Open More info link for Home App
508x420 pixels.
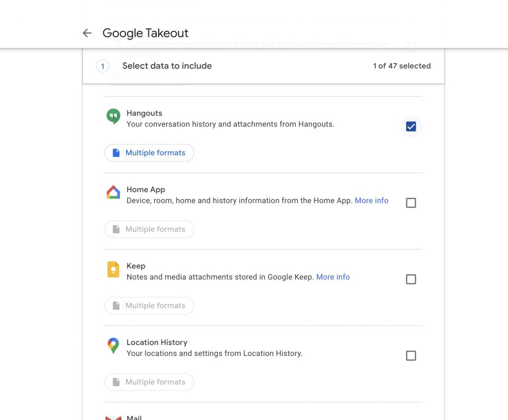tap(371, 201)
